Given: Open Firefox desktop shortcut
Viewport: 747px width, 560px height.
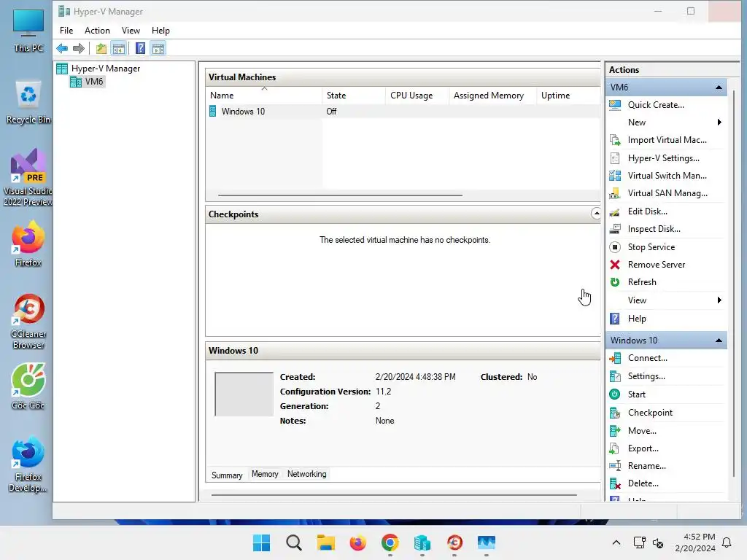Looking at the screenshot, I should [28, 244].
